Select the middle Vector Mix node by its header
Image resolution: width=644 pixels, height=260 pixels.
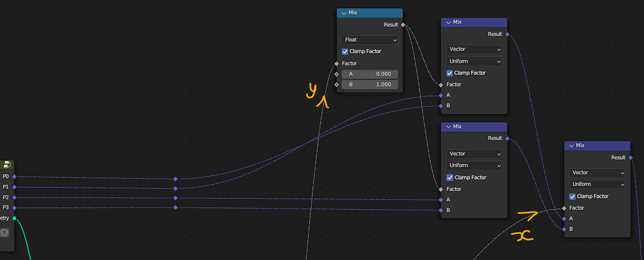[x=474, y=127]
